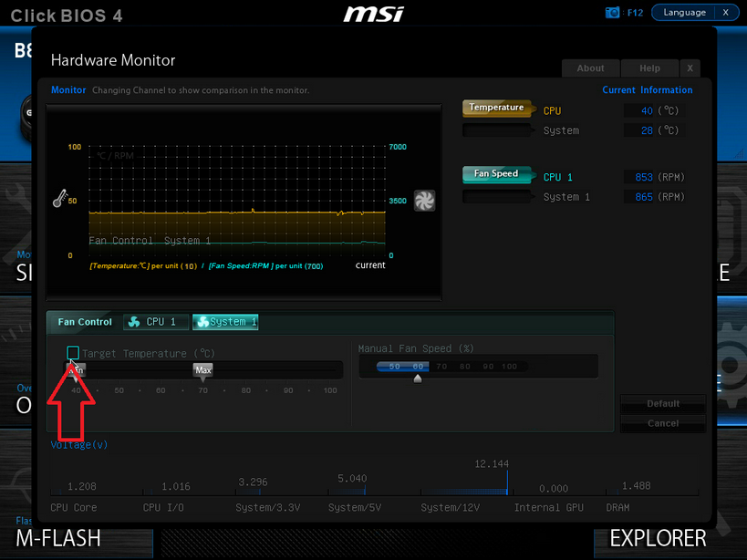Screen dimensions: 747x560
Task: Click the Voltage(v) section label
Action: click(79, 445)
